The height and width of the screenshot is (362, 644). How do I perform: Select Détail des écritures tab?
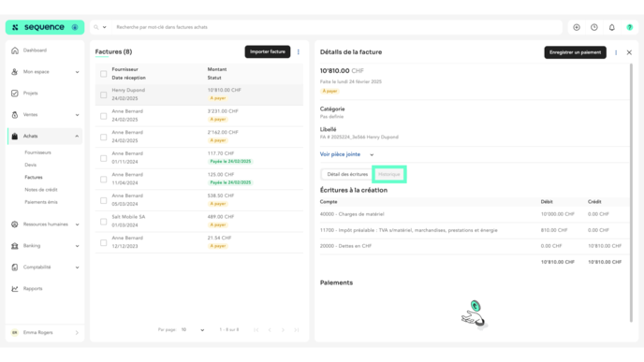tap(347, 174)
